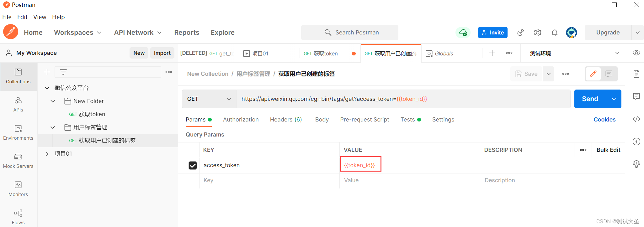
Task: Open settings gear icon
Action: (x=538, y=33)
